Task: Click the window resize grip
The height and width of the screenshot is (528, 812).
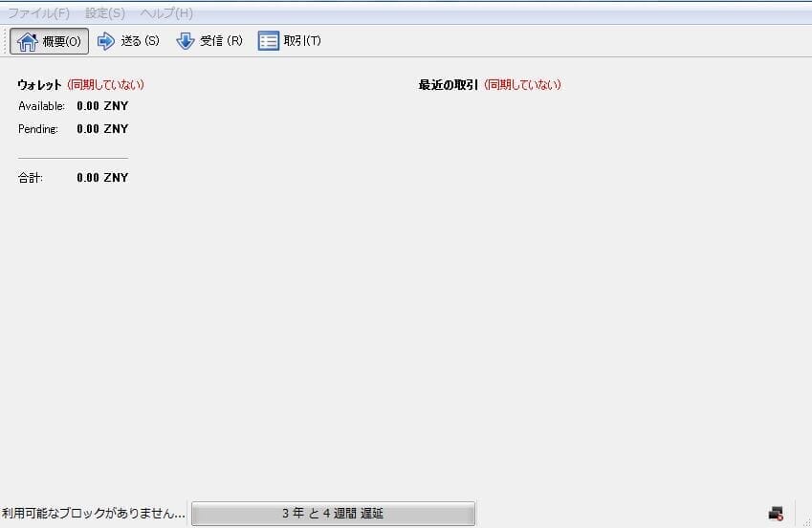Action: pyautogui.click(x=807, y=523)
